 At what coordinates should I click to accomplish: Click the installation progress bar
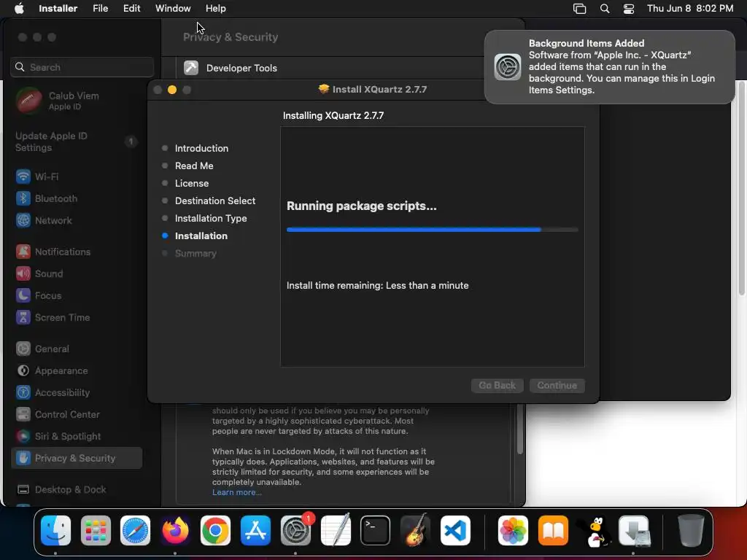click(432, 230)
